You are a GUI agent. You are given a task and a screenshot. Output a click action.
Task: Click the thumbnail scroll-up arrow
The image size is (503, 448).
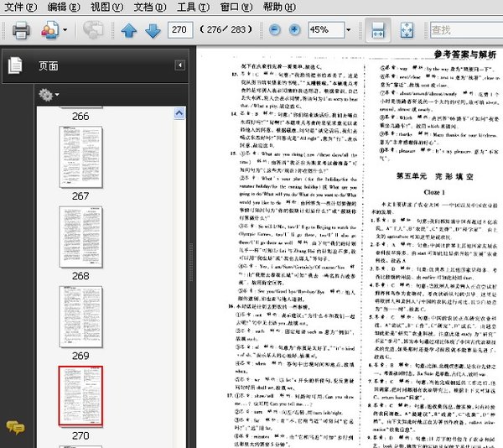tap(179, 113)
